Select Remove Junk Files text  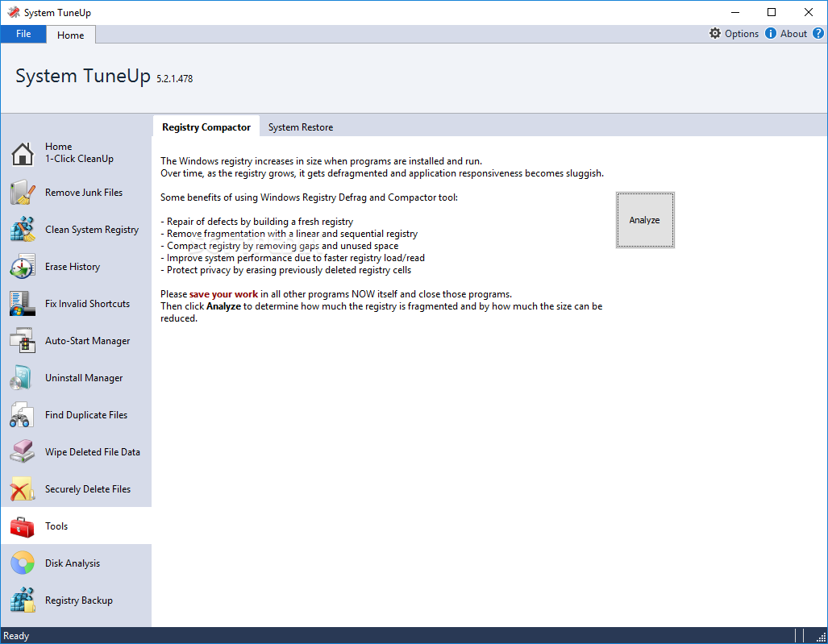click(83, 193)
